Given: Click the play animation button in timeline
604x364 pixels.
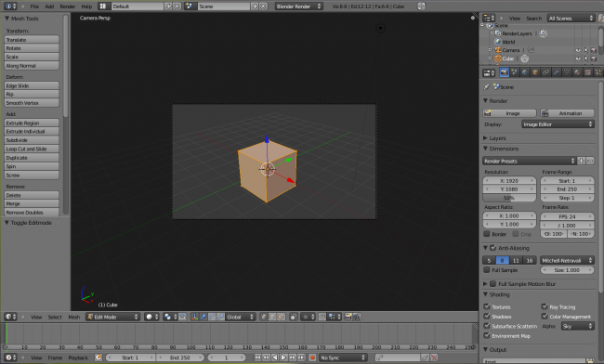Looking at the screenshot, I should [283, 357].
